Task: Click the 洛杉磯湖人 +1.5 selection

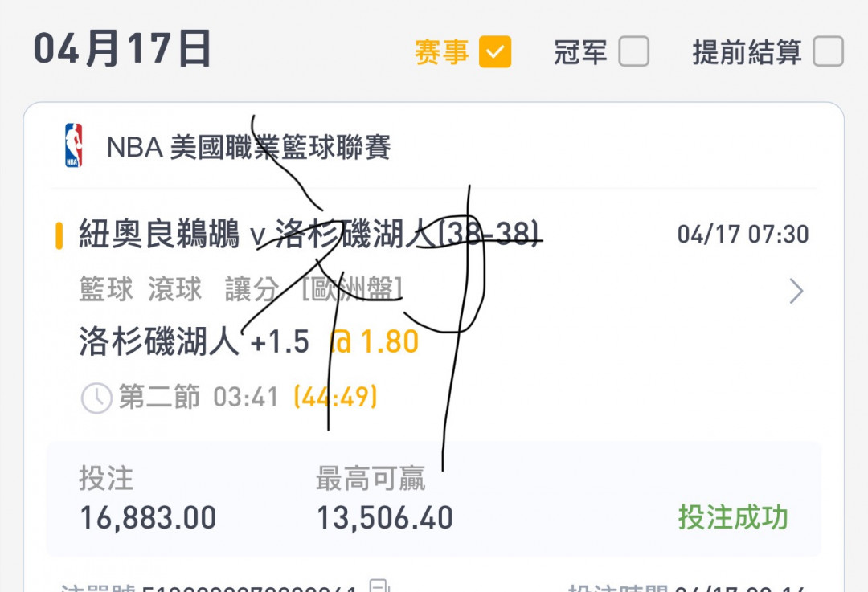Action: (x=194, y=341)
